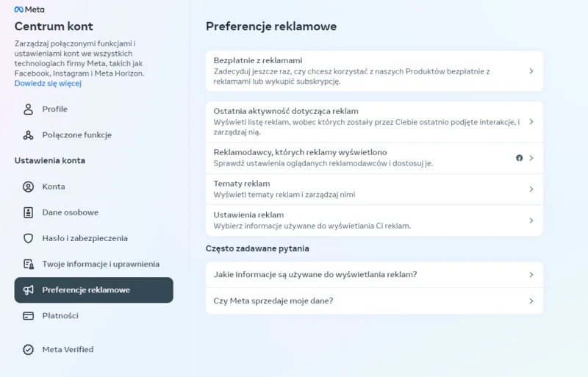Open Tematy reklam chevron arrow

(x=531, y=190)
